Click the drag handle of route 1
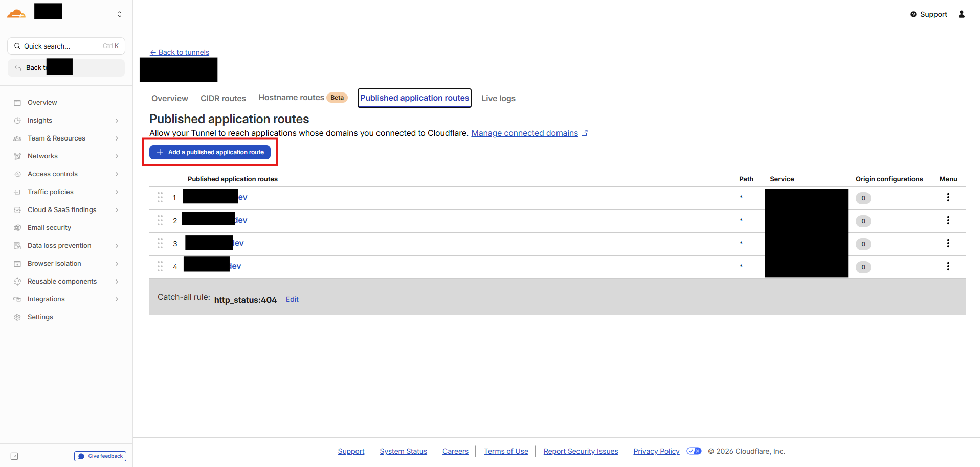980x467 pixels. click(x=160, y=197)
